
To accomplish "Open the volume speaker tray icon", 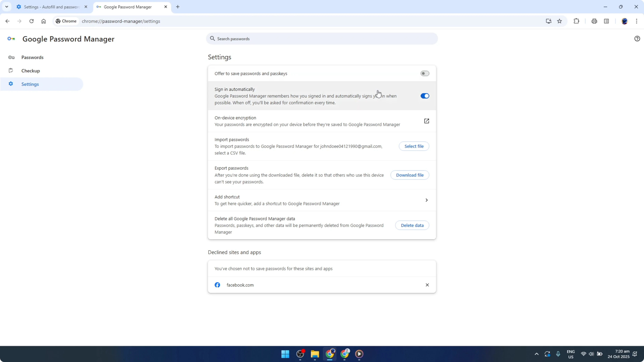I will (591, 354).
